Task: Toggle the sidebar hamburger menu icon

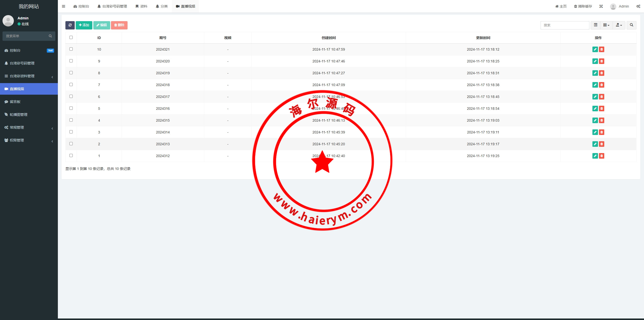Action: click(x=63, y=6)
